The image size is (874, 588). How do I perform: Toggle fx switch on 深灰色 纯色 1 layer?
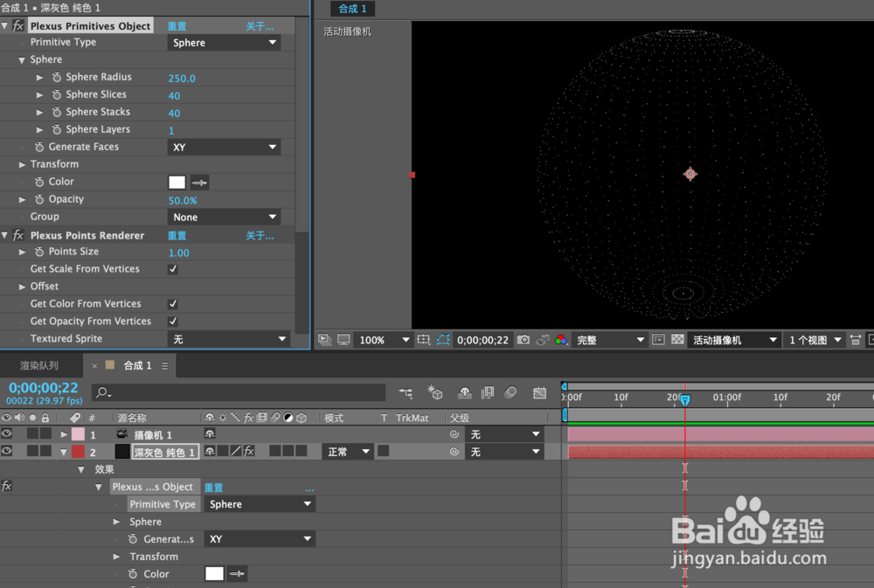tap(249, 451)
